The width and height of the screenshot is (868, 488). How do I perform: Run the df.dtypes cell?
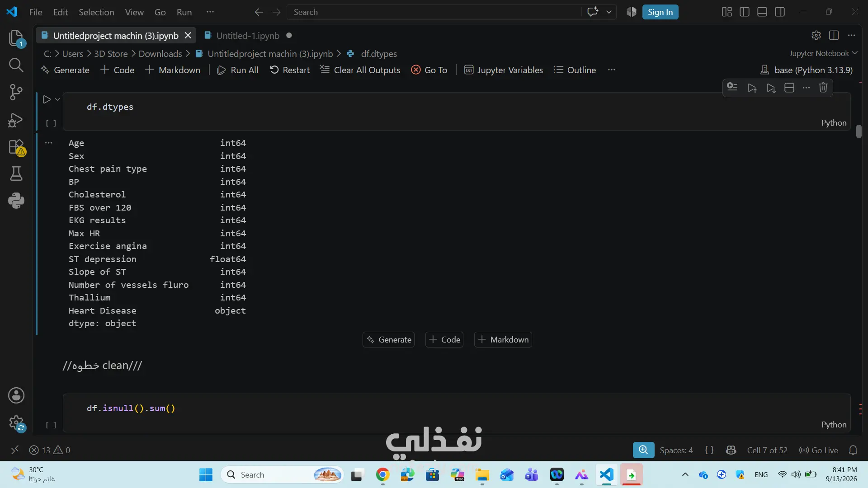47,99
